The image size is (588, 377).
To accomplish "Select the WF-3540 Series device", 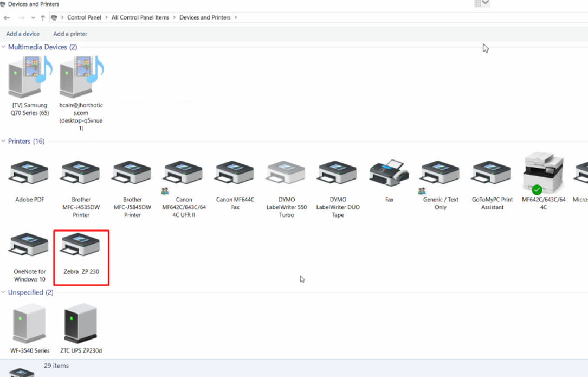I will coord(30,329).
